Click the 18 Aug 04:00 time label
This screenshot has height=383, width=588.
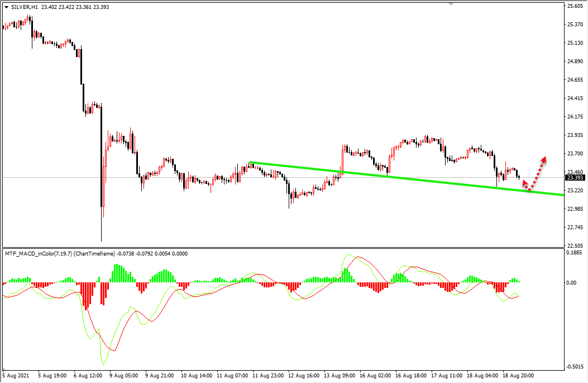[x=482, y=376]
